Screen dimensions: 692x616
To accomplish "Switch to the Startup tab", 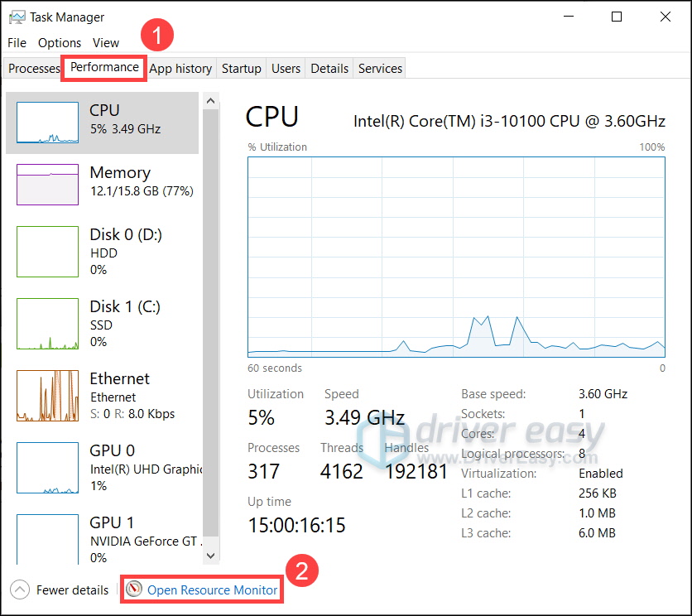I will 241,69.
